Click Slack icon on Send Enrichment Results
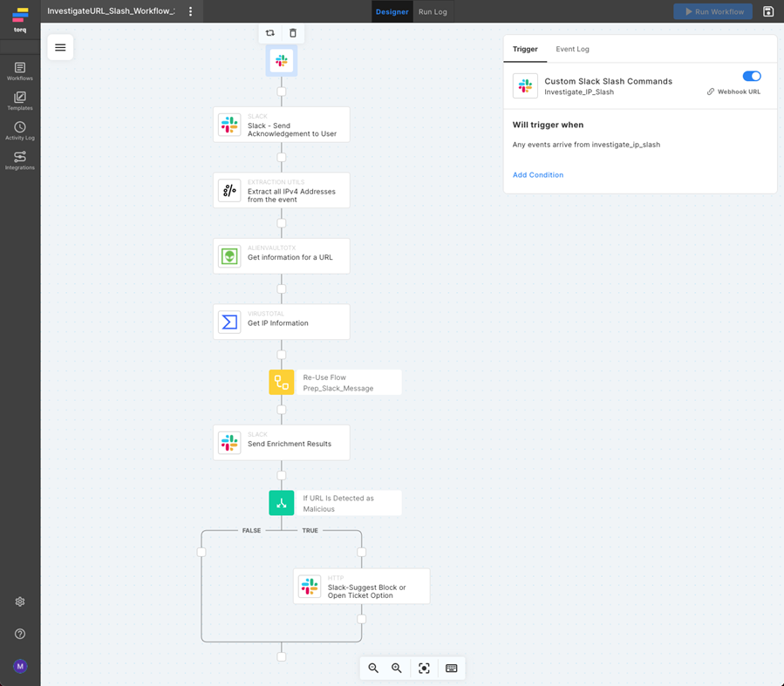784x686 pixels. point(229,443)
